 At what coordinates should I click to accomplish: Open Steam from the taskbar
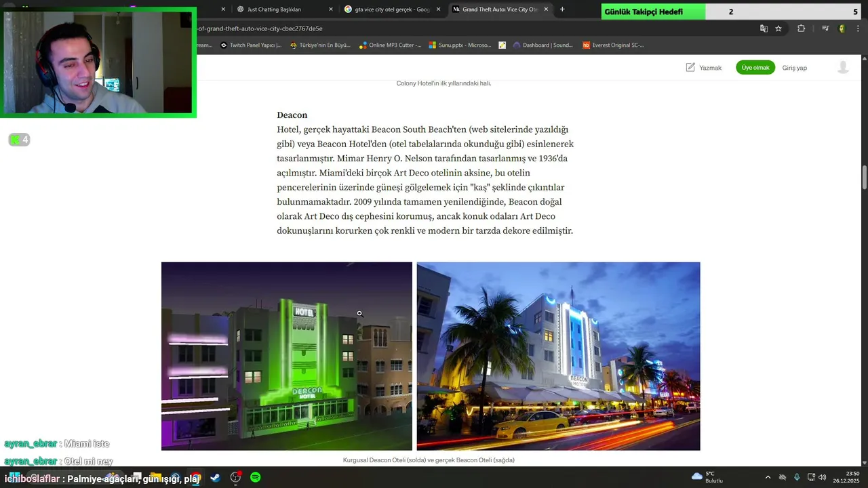pos(215,477)
